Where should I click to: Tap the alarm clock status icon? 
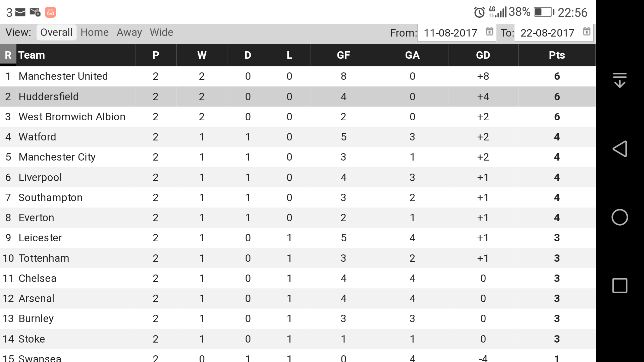[479, 12]
